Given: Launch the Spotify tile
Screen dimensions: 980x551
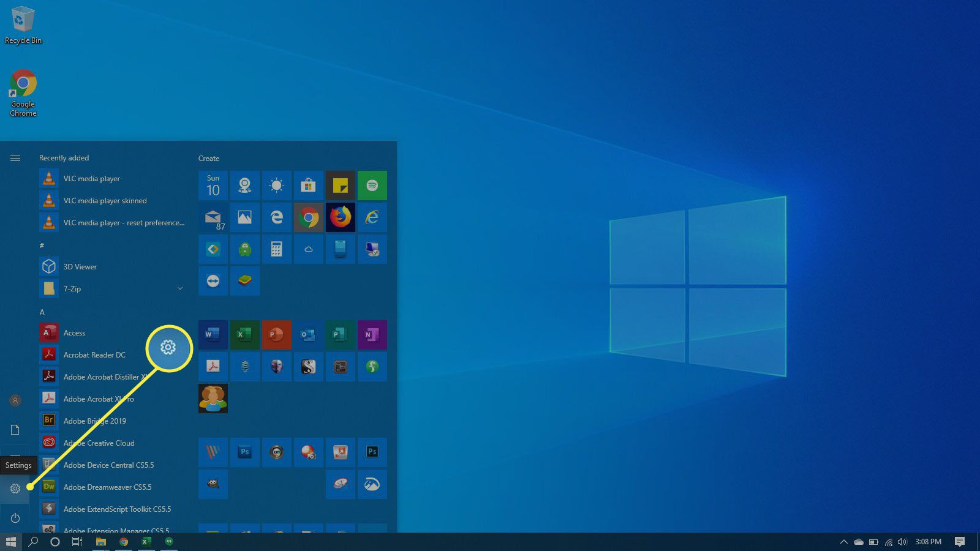Looking at the screenshot, I should [372, 186].
